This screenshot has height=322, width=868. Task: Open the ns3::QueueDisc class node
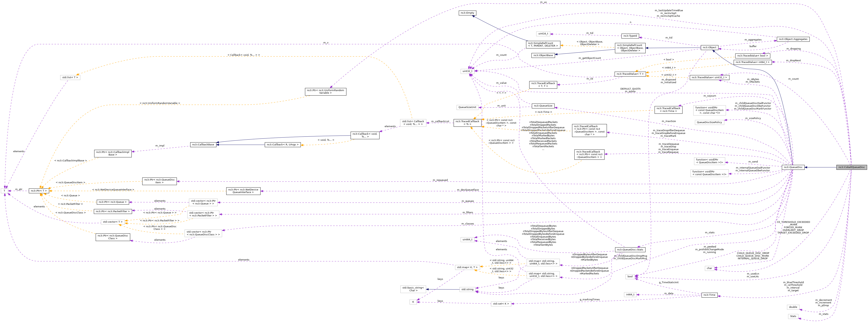coord(793,167)
